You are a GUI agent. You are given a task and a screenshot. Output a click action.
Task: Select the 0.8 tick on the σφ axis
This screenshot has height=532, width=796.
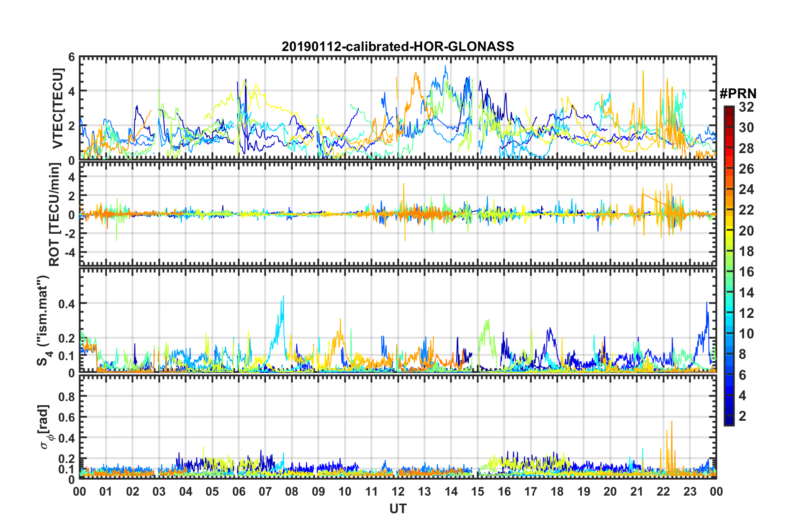tap(67, 396)
